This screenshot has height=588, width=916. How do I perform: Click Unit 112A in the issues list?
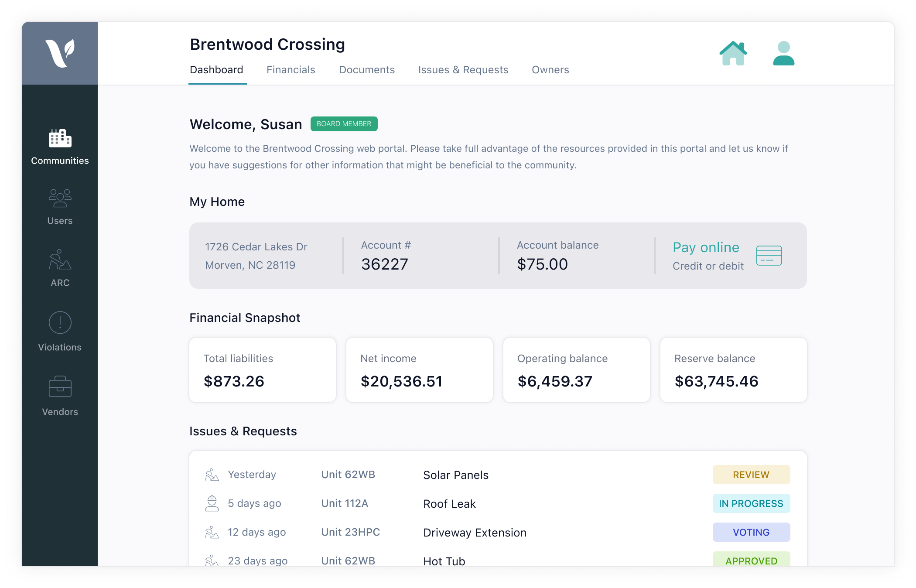[x=345, y=503]
